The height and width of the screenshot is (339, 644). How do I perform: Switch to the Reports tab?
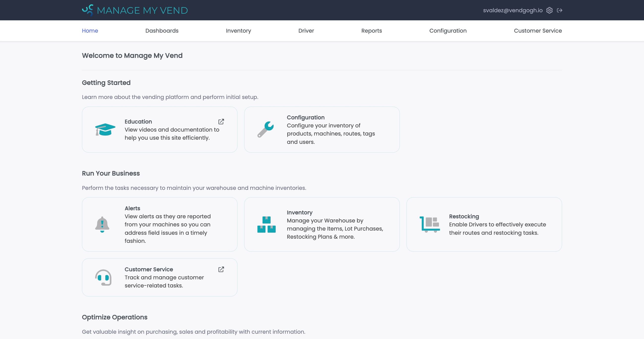(371, 30)
